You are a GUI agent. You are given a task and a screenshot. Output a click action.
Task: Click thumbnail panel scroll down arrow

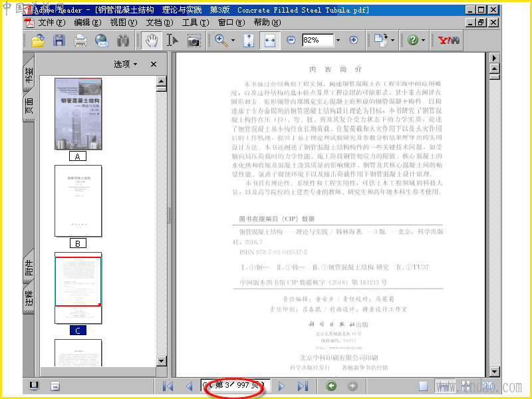162,360
